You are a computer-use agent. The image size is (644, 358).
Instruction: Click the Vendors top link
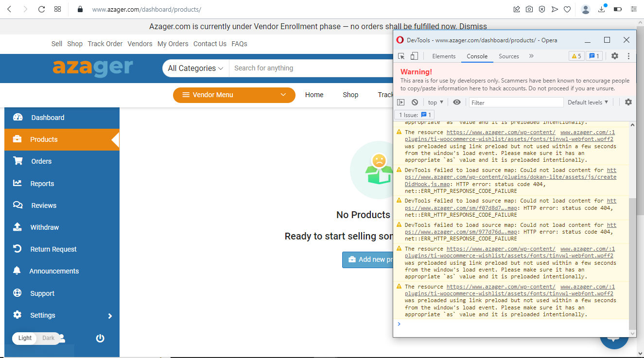coord(140,44)
